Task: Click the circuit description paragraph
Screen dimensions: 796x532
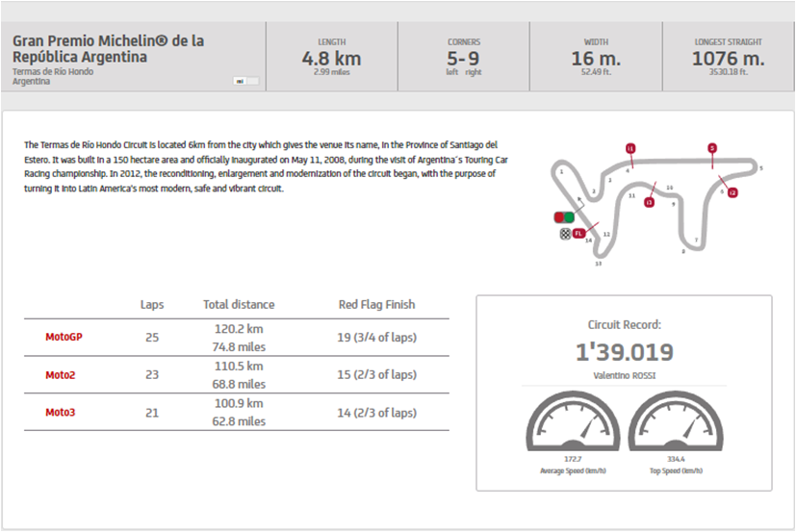Action: point(266,166)
